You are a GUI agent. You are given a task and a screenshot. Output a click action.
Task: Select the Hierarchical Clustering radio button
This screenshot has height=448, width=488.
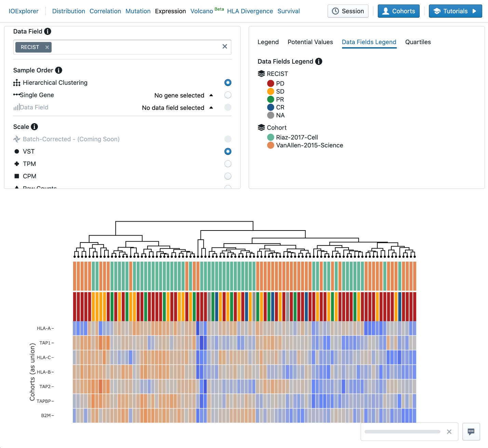coord(228,82)
